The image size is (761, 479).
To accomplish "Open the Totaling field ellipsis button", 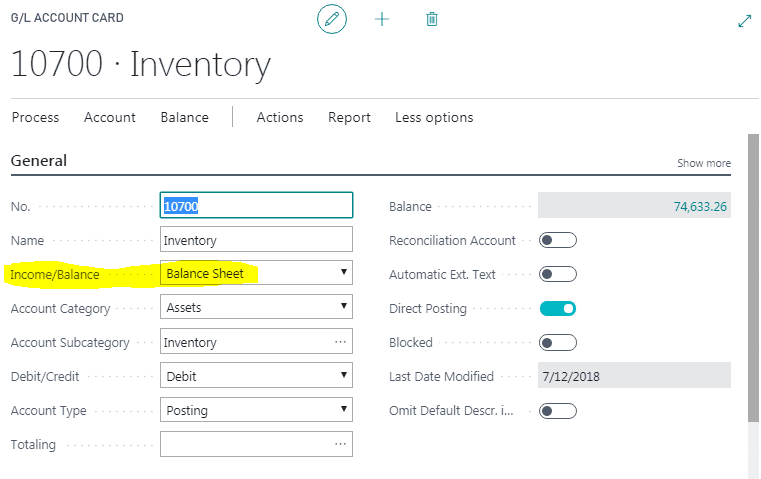I will 341,443.
